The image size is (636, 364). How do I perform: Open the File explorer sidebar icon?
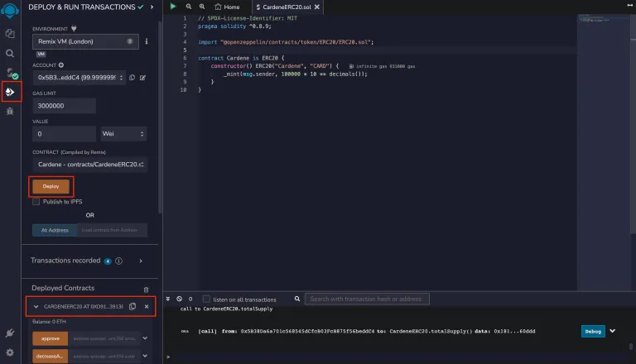click(x=10, y=34)
